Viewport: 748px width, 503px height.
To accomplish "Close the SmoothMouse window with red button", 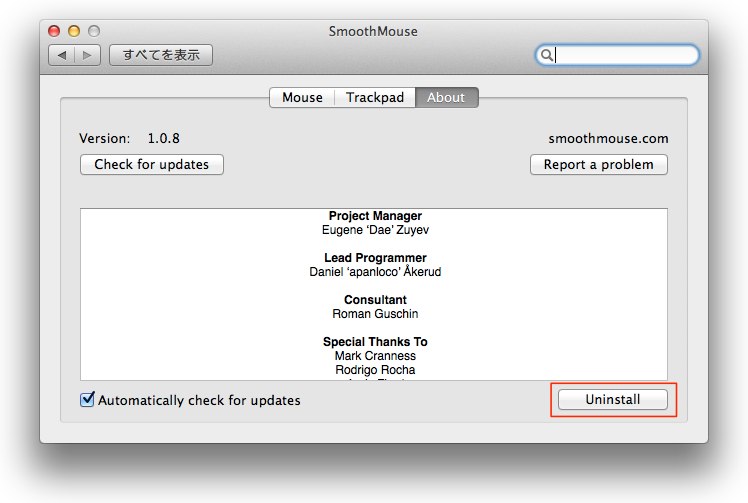I will tap(54, 31).
